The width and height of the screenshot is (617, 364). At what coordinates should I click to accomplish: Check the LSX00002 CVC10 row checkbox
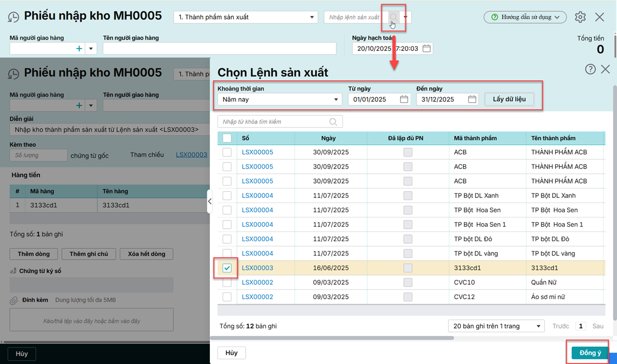coord(227,282)
